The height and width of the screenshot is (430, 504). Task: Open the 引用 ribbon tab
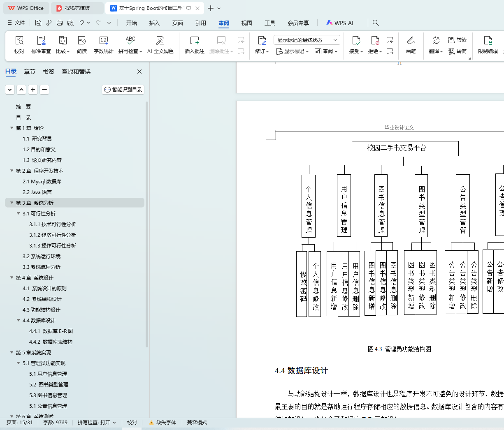(x=201, y=23)
